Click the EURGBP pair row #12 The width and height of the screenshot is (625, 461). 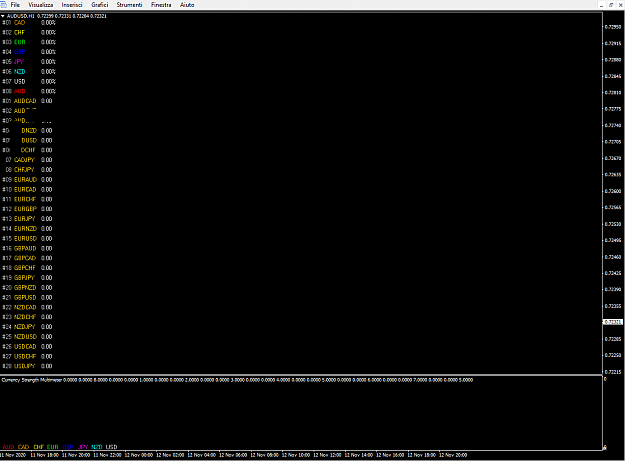pos(27,209)
